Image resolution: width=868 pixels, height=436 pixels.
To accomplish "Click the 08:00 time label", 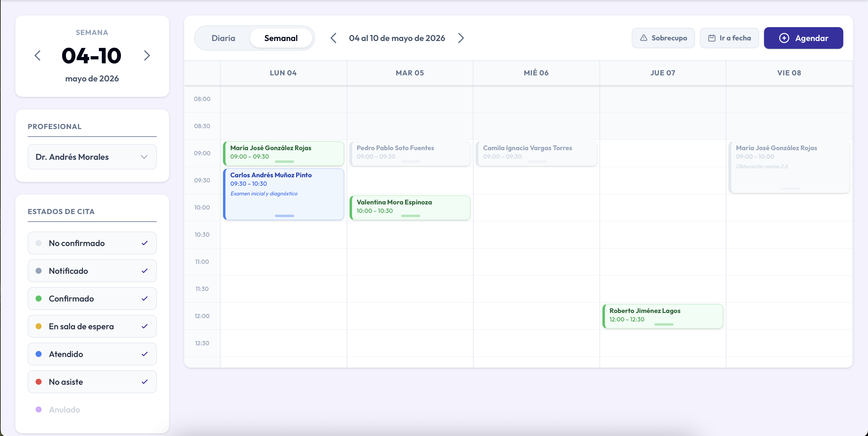I will (202, 99).
